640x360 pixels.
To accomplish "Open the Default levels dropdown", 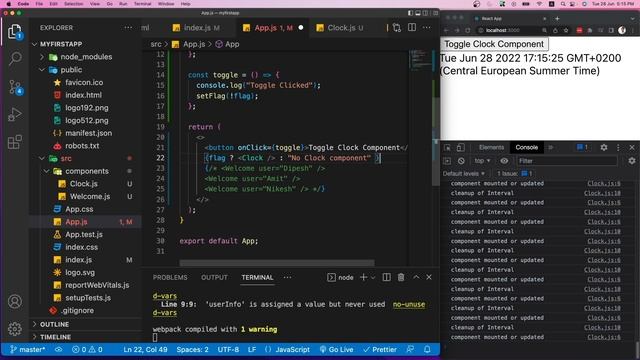I will click(x=464, y=173).
